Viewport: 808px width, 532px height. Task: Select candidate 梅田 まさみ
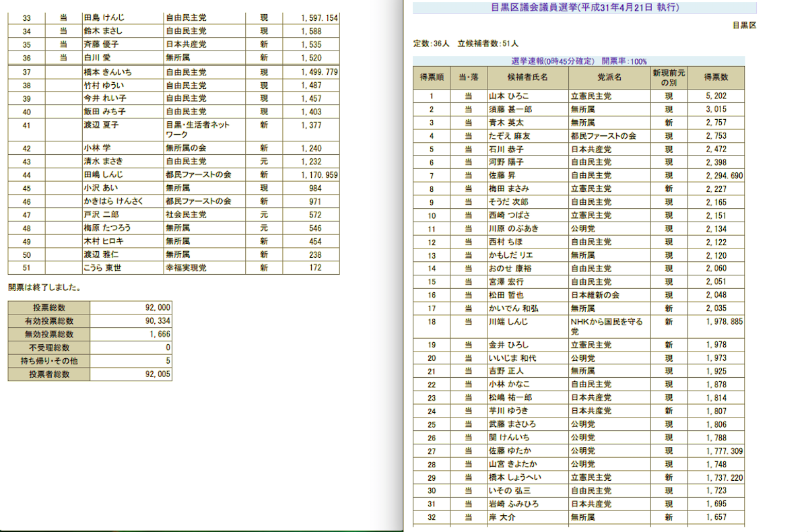pyautogui.click(x=509, y=189)
